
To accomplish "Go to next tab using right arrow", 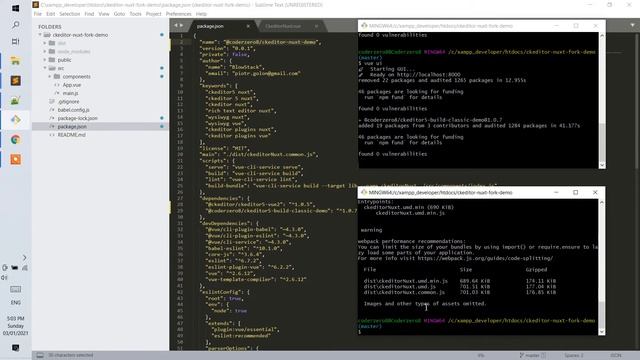I will [x=182, y=25].
